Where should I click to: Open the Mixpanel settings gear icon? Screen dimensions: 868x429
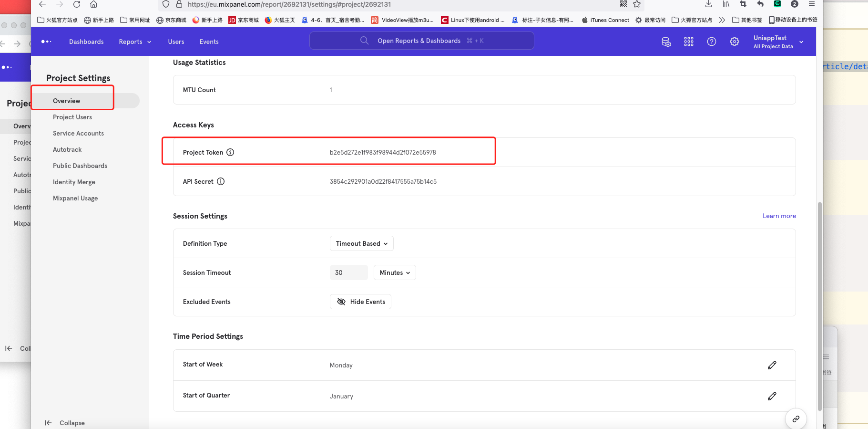(735, 42)
